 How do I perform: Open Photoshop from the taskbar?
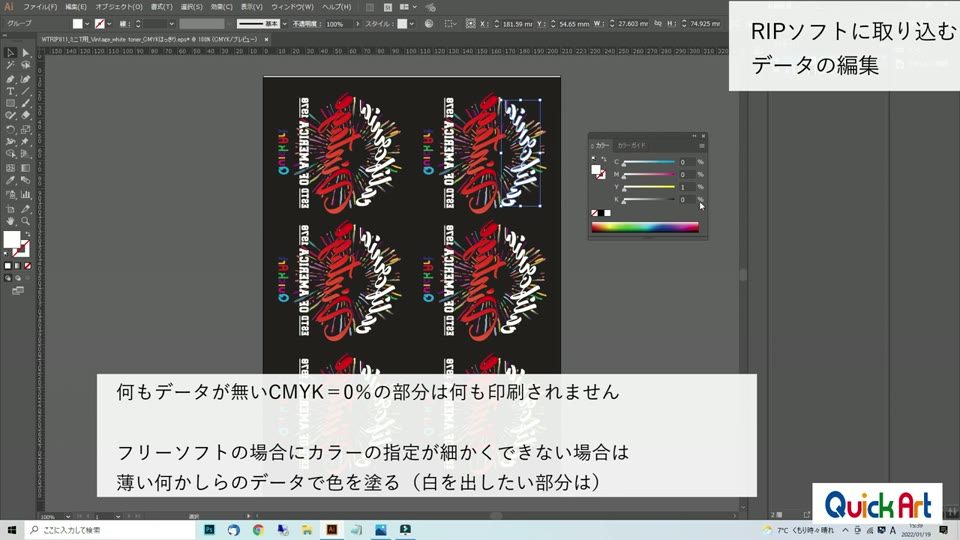click(209, 530)
